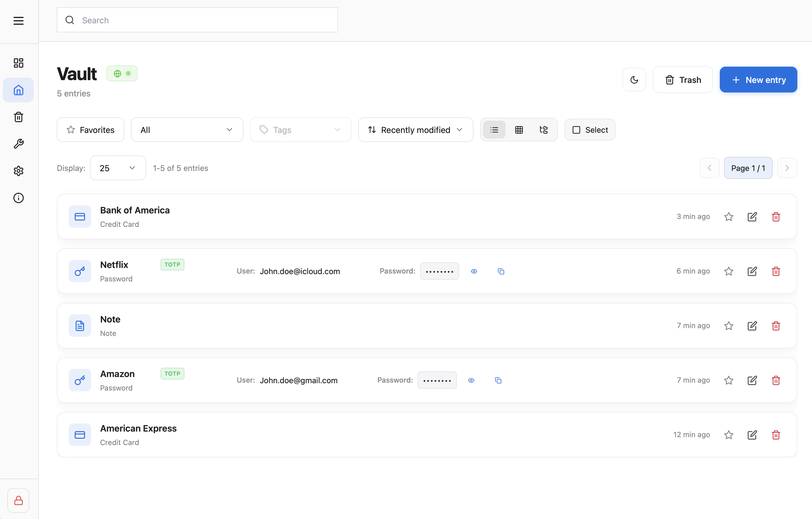Open the info icon in sidebar
The image size is (812, 519).
point(19,198)
